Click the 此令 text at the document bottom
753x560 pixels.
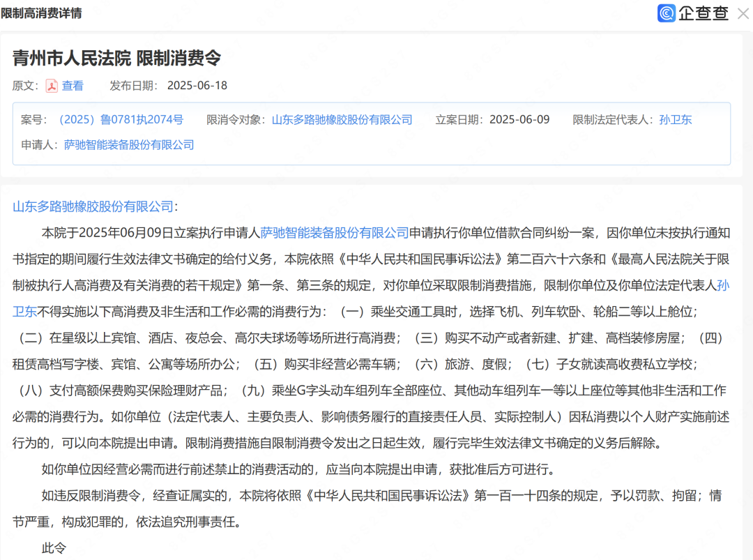tap(54, 548)
